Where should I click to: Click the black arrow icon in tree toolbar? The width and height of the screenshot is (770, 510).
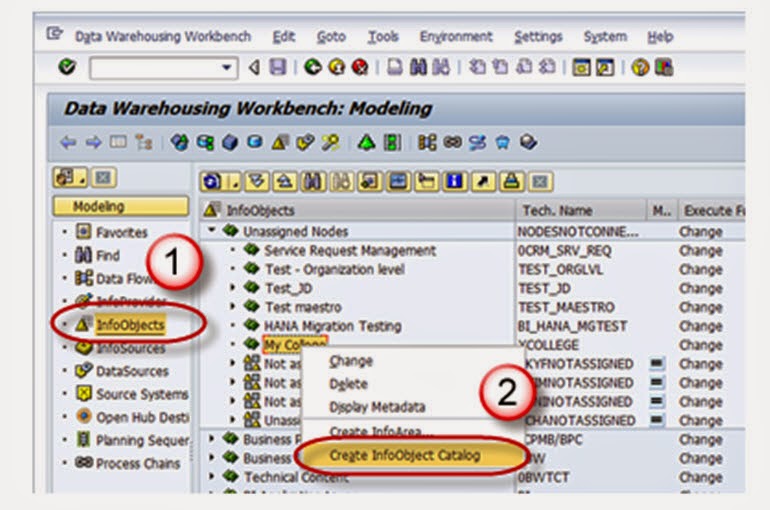click(483, 182)
